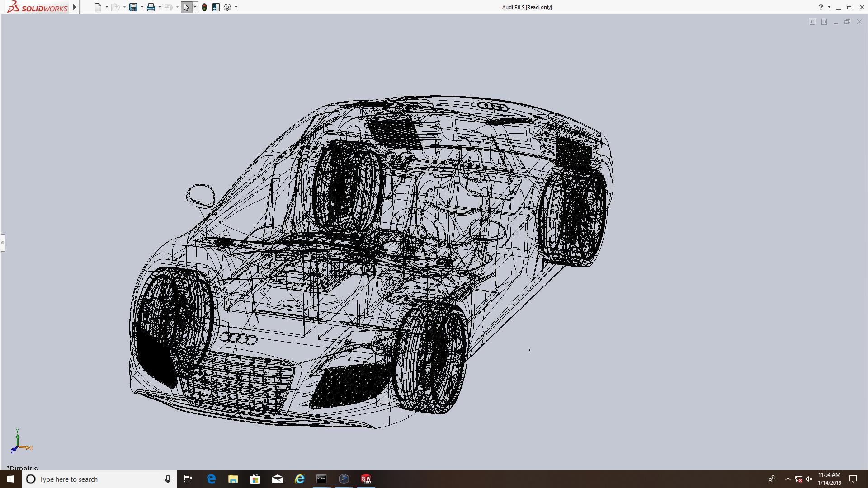868x488 pixels.
Task: Click the Print icon
Action: pyautogui.click(x=151, y=7)
